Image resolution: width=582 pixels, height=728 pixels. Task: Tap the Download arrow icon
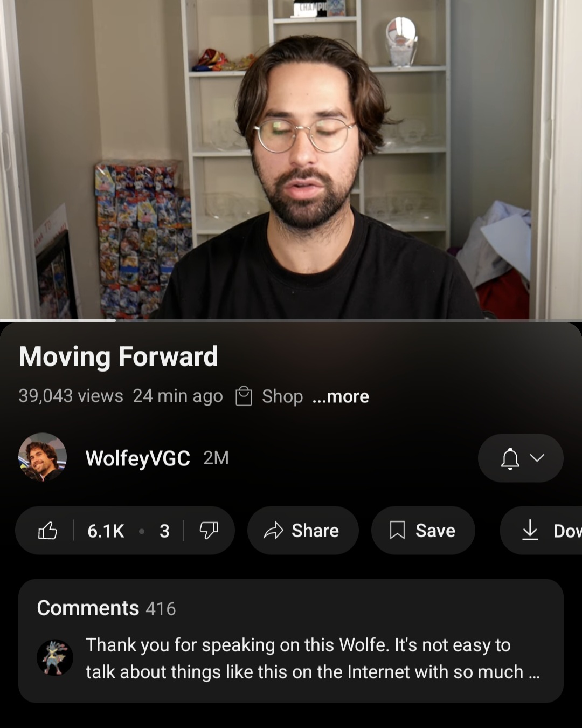coord(530,530)
